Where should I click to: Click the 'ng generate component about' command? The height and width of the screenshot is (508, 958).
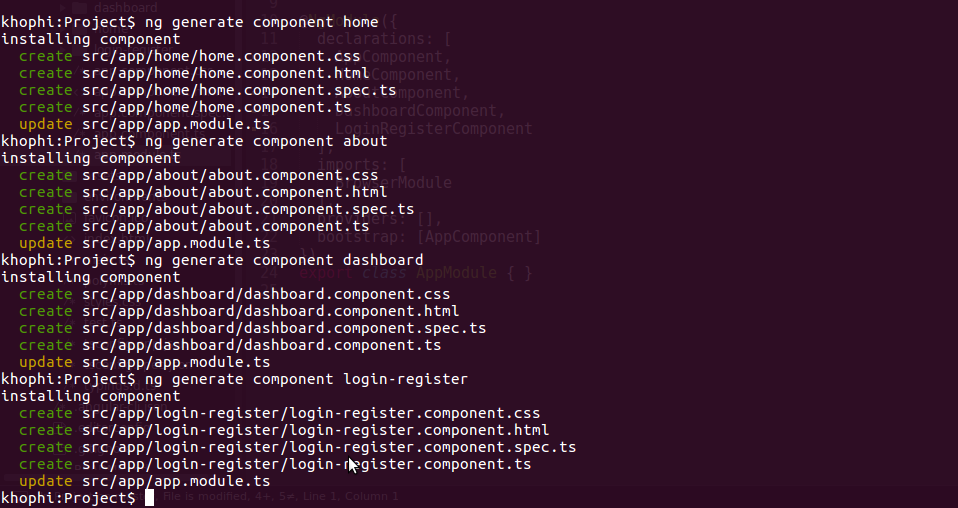(x=265, y=141)
